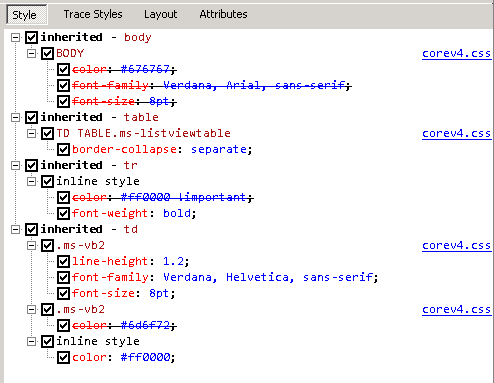This screenshot has width=494, height=383.
Task: Select the BODY selector text
Action: coord(70,53)
